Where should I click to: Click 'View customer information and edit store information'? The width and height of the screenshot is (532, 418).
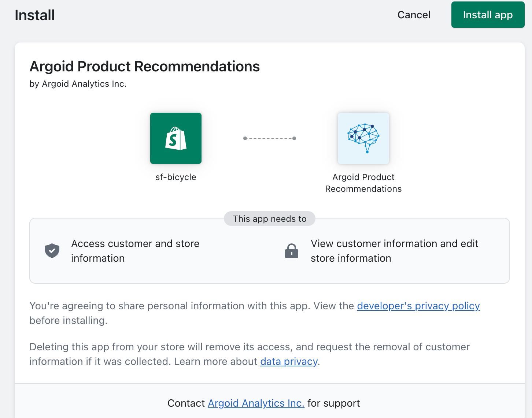click(x=395, y=251)
